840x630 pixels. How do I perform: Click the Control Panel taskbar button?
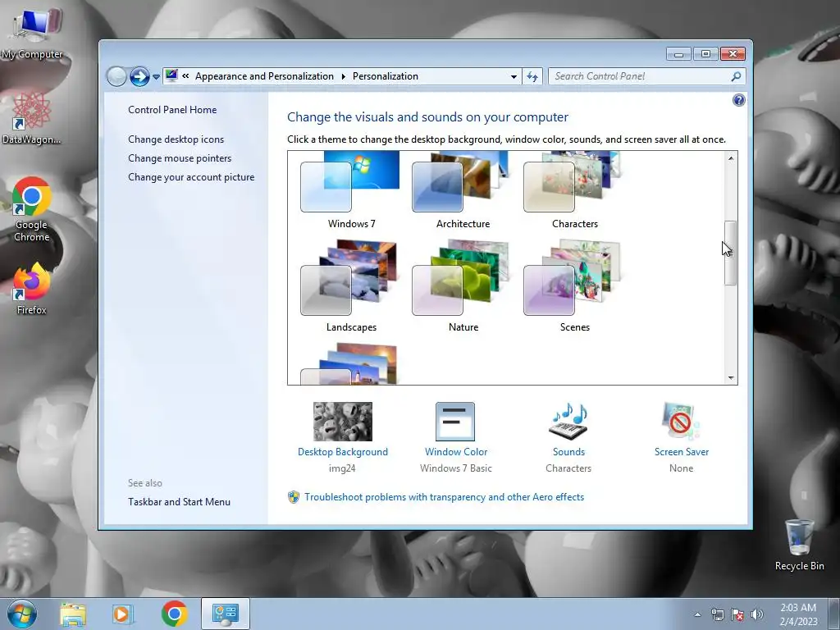(x=225, y=614)
